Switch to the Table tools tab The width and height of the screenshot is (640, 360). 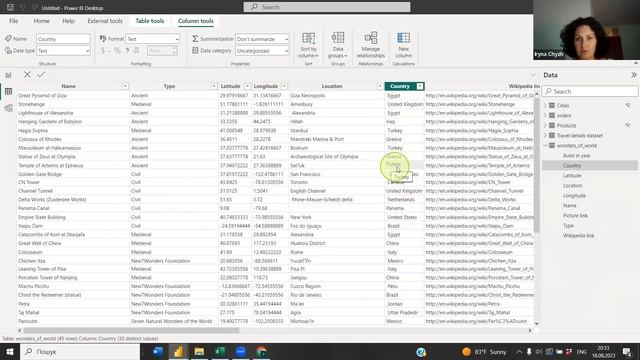click(x=150, y=21)
